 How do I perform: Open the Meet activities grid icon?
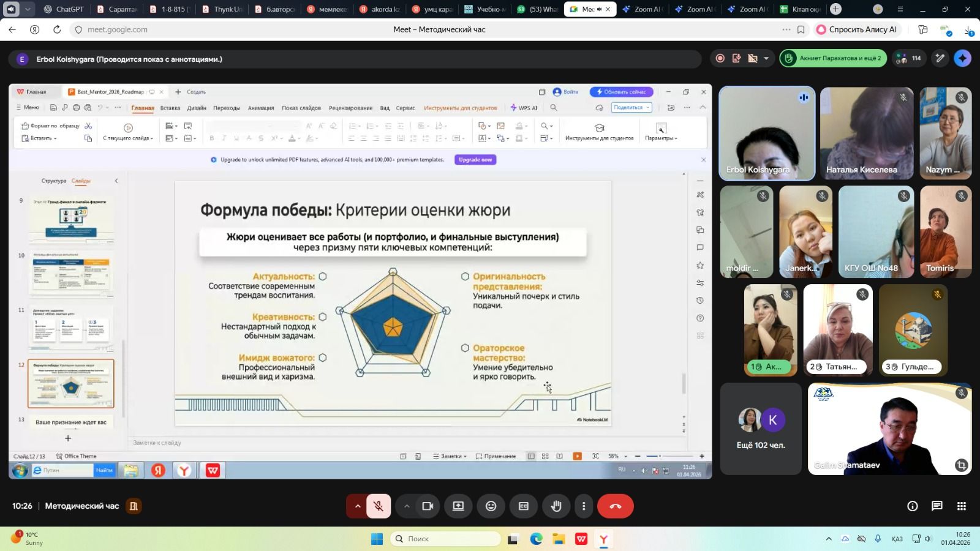point(961,506)
